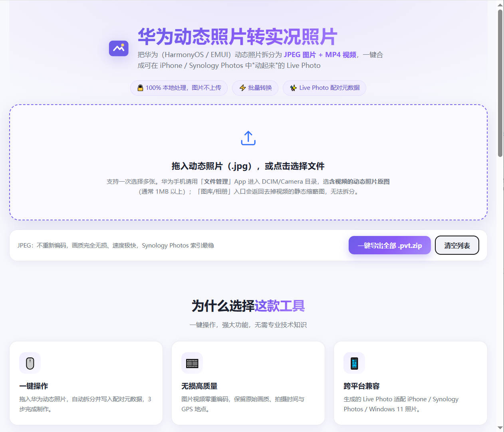Viewport: 504px width, 432px height.
Task: Click the scrollbar down arrow
Action: (500, 428)
